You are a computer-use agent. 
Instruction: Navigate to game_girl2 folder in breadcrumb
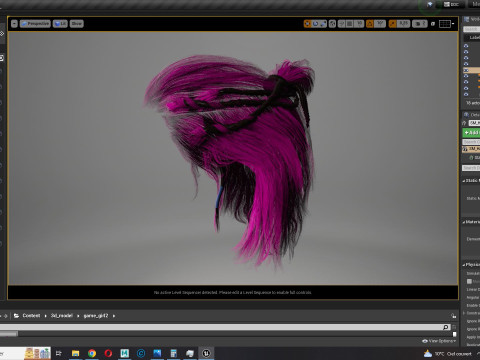[96, 316]
